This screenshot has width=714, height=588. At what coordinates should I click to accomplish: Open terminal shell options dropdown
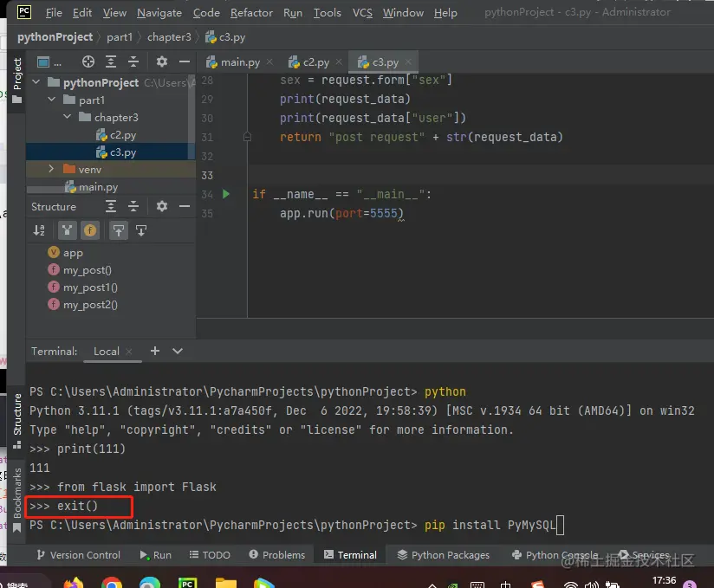(x=178, y=351)
